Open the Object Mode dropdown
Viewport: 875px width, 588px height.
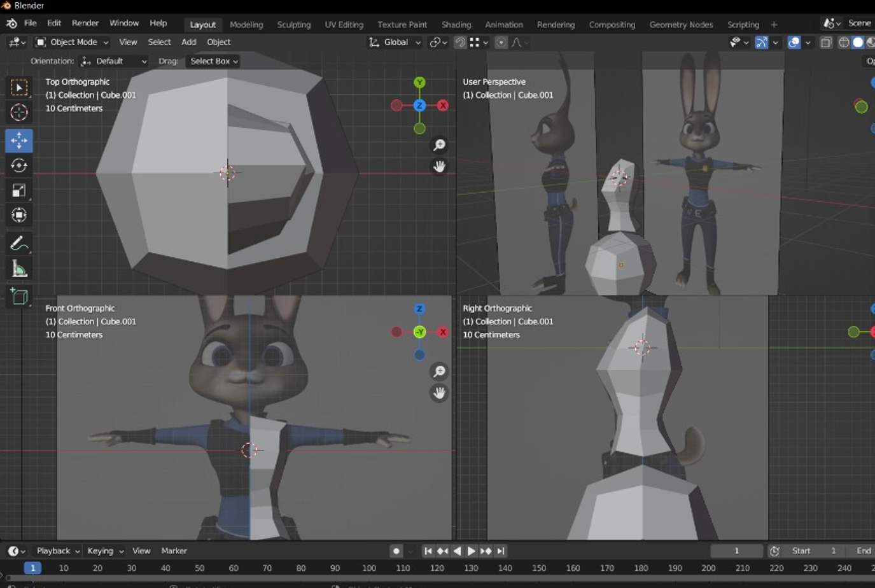tap(71, 42)
